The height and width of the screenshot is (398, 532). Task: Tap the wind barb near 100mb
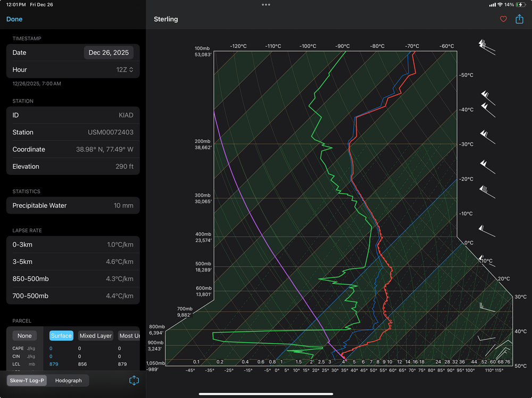click(486, 46)
